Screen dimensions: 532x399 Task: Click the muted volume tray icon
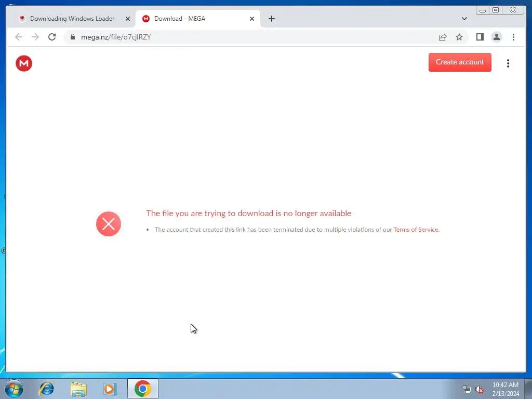click(x=480, y=389)
